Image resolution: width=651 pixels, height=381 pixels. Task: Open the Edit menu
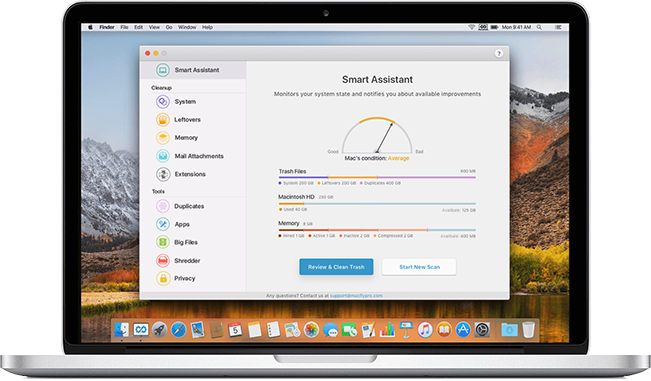click(138, 27)
